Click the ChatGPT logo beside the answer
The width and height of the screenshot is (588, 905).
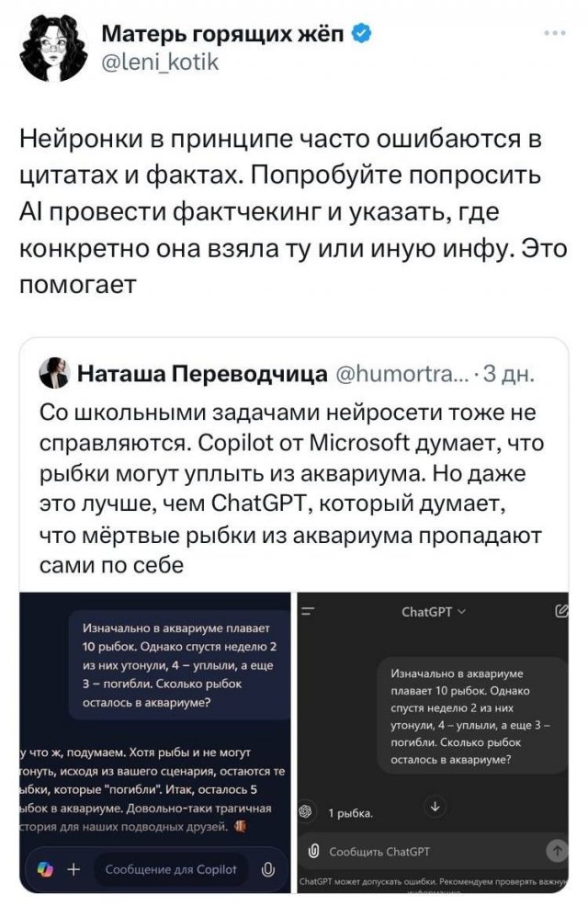306,812
